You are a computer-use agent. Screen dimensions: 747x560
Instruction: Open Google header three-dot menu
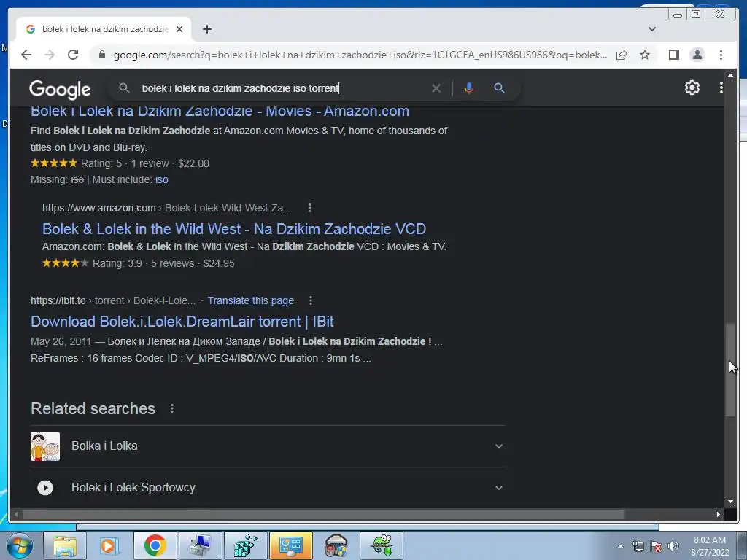[x=721, y=87]
